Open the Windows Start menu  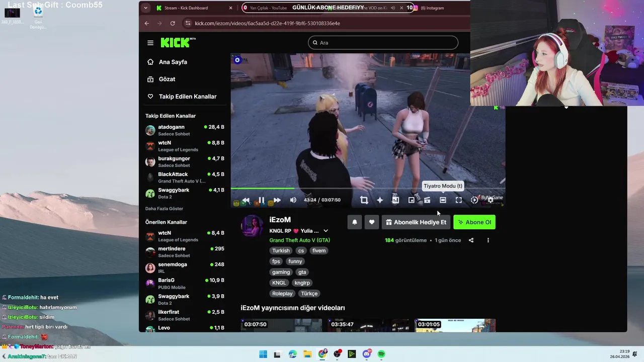[x=263, y=354]
